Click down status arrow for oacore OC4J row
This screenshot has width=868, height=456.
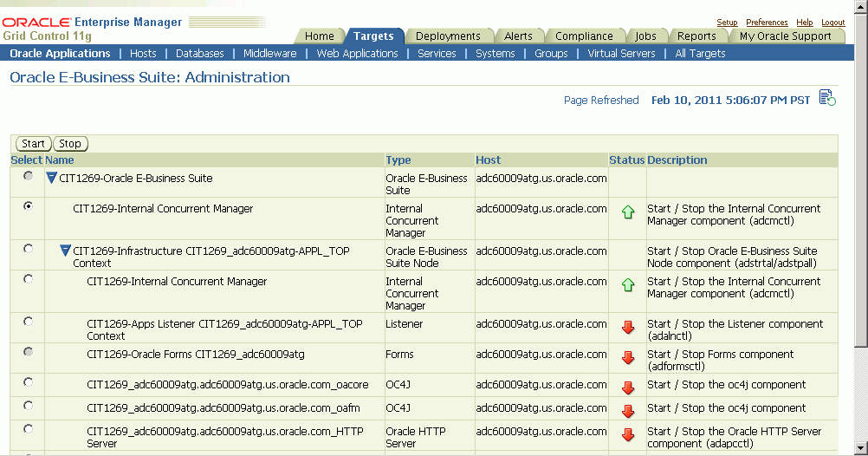tap(628, 388)
